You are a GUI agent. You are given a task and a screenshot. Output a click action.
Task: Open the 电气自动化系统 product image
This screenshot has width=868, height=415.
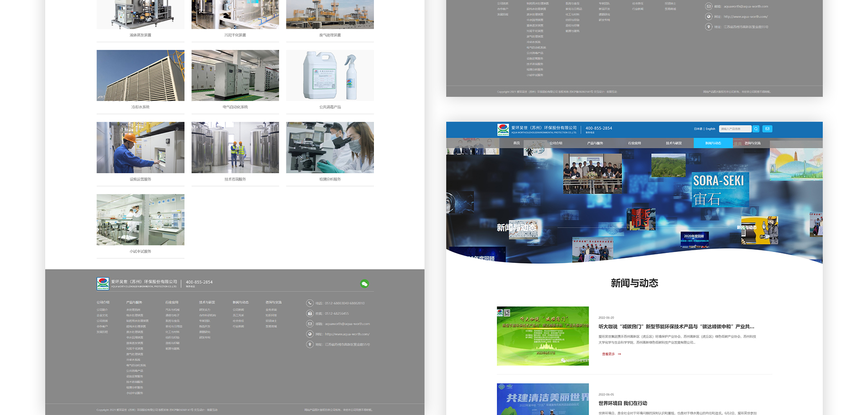[235, 76]
